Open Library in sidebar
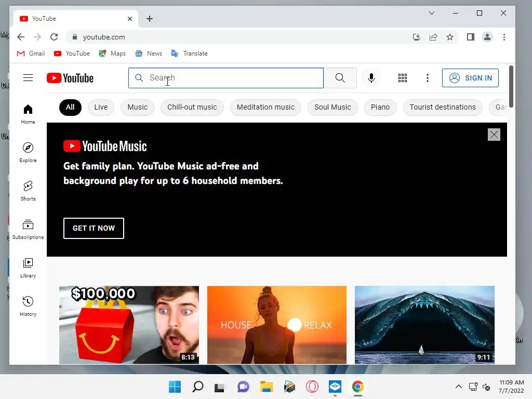The height and width of the screenshot is (399, 532). click(28, 268)
